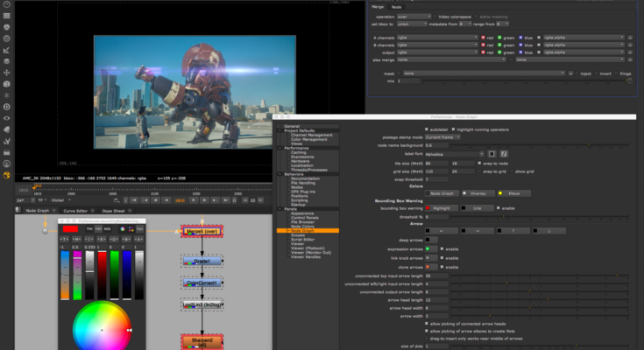
Task: Toggle A channels red checkbox
Action: pos(483,38)
